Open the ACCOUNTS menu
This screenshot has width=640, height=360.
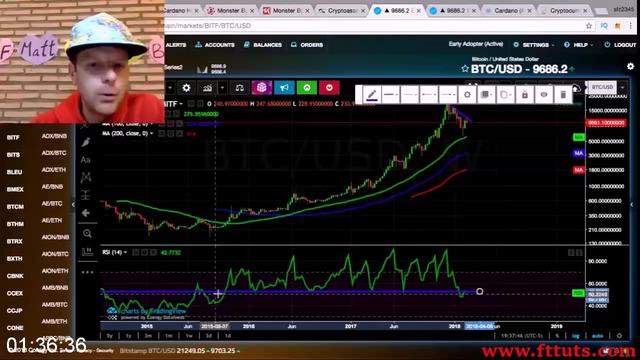coord(215,45)
